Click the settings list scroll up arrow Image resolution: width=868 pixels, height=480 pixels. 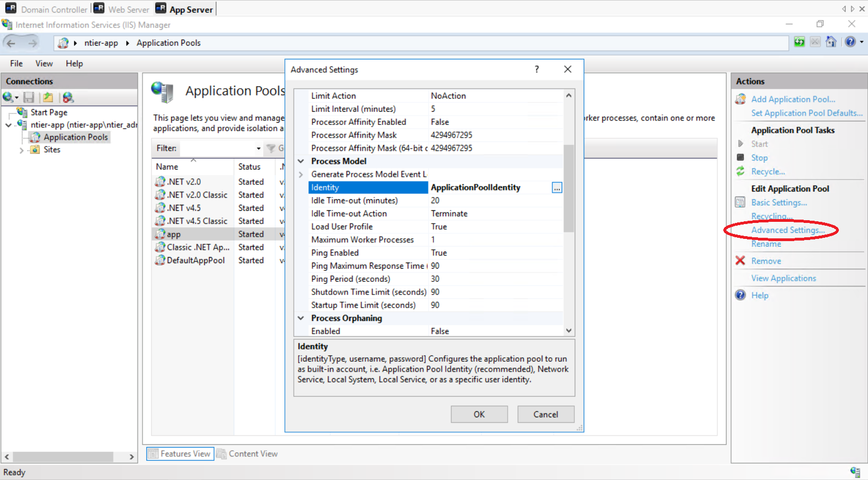(x=569, y=95)
